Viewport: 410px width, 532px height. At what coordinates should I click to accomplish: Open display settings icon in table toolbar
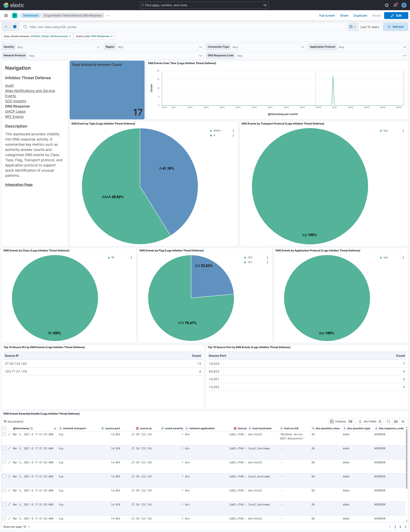(x=403, y=421)
